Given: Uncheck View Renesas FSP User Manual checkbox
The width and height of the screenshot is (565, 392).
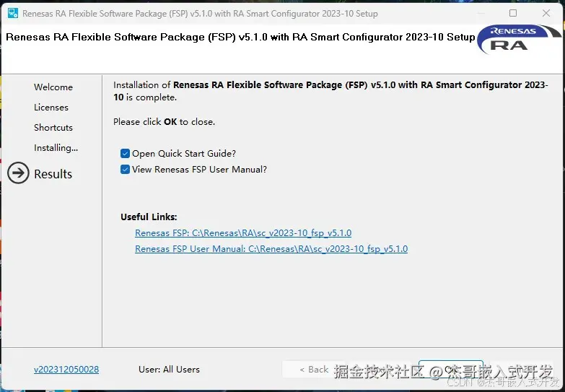Looking at the screenshot, I should tap(126, 169).
